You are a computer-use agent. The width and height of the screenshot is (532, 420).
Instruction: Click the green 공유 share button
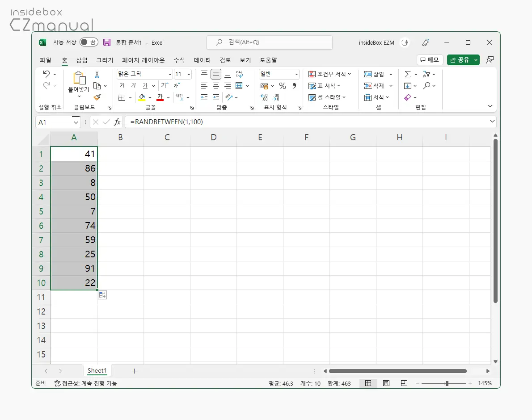coord(463,60)
